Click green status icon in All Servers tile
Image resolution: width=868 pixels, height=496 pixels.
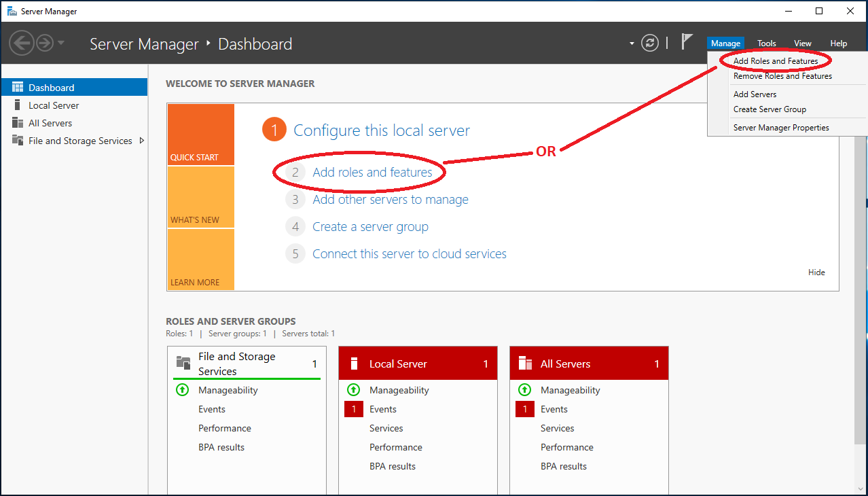click(524, 390)
